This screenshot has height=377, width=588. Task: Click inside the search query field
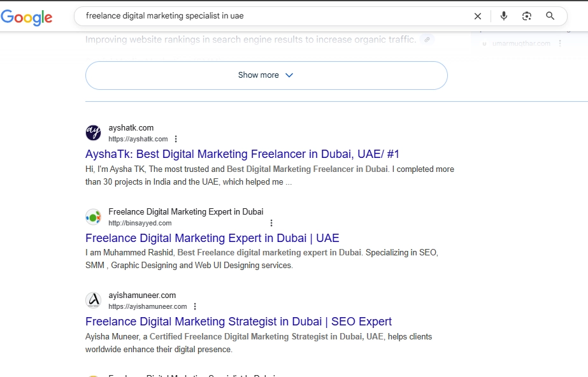click(278, 16)
